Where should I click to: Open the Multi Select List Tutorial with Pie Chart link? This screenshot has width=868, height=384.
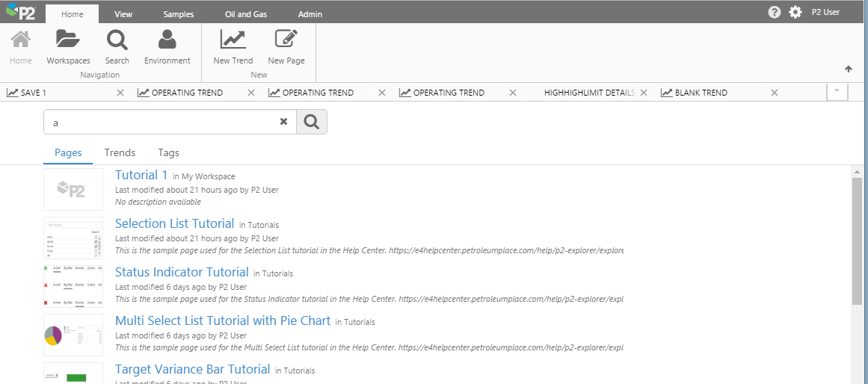click(x=222, y=320)
